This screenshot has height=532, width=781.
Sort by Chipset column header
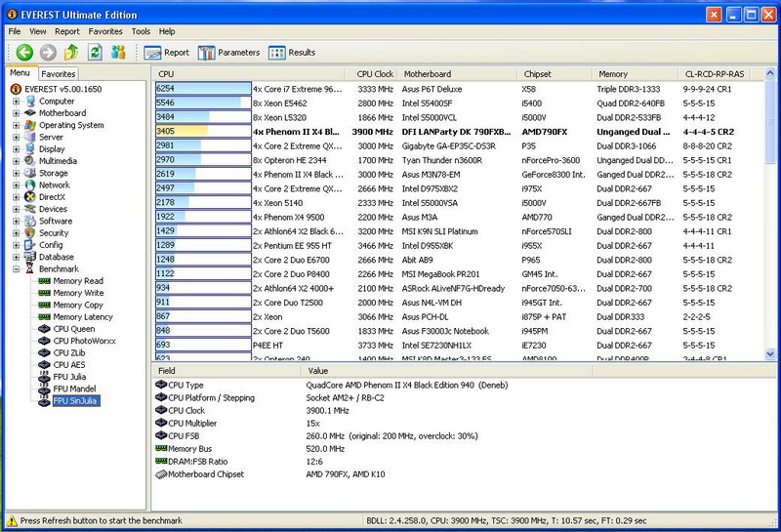[x=555, y=74]
